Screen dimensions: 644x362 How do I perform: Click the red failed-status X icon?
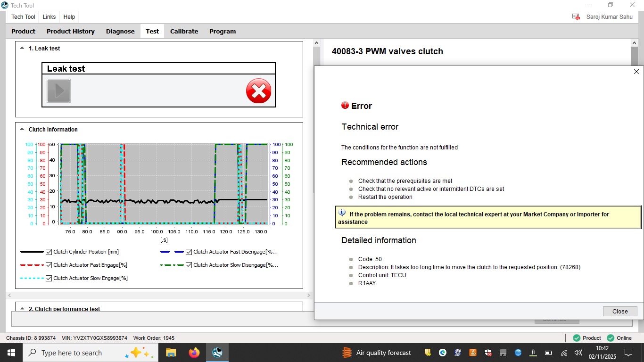click(x=258, y=91)
